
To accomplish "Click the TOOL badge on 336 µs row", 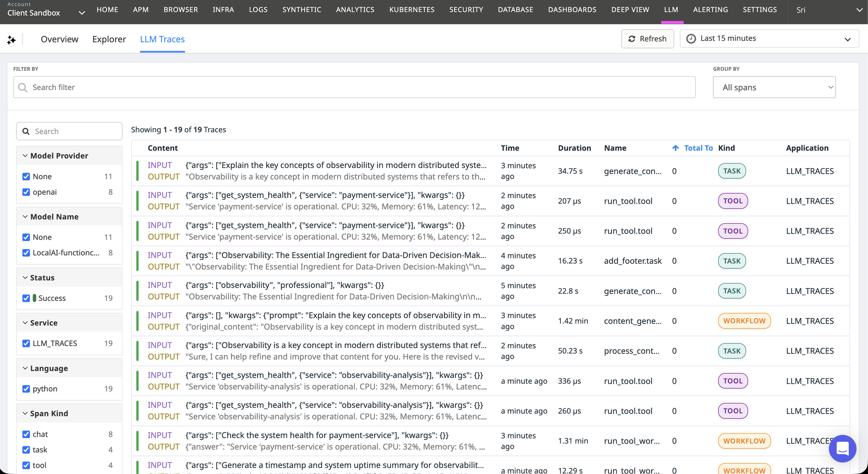I will coord(733,381).
